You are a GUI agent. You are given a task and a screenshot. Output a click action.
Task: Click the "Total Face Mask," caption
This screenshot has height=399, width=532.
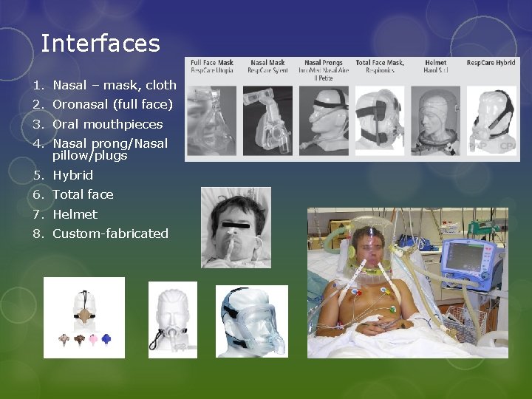click(x=380, y=62)
